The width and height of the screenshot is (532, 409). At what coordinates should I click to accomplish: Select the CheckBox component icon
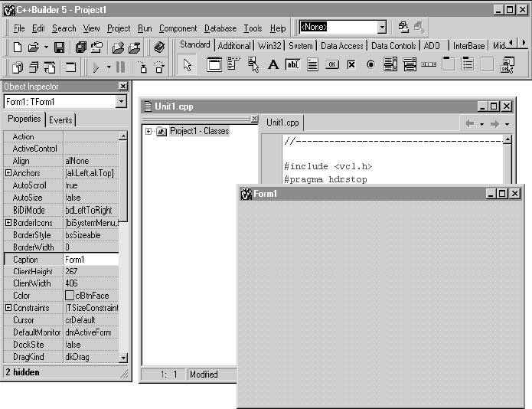(x=351, y=64)
